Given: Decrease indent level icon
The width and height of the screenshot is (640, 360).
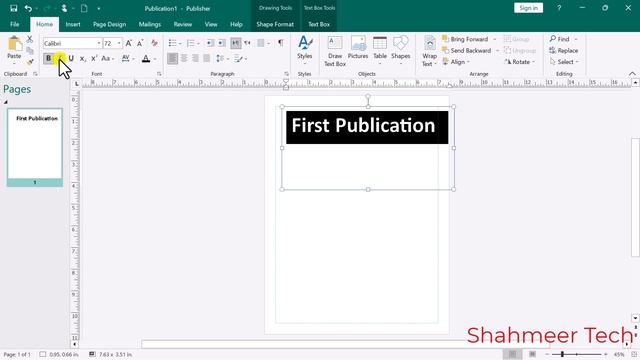Looking at the screenshot, I should click(x=210, y=43).
